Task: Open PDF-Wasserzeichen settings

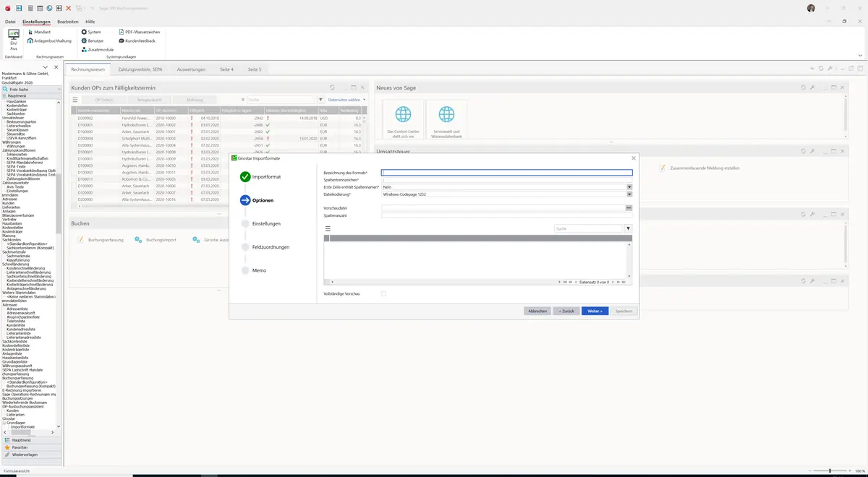Action: coord(139,32)
